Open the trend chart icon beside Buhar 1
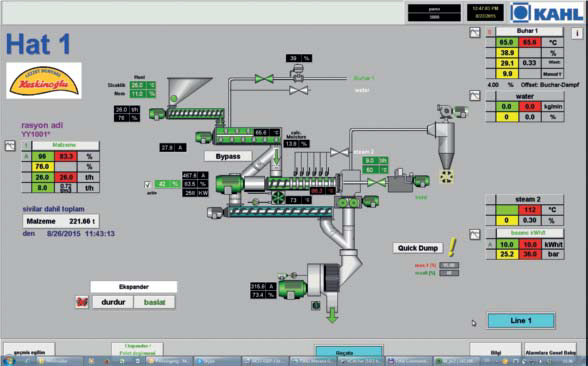The image size is (588, 366). tap(475, 33)
